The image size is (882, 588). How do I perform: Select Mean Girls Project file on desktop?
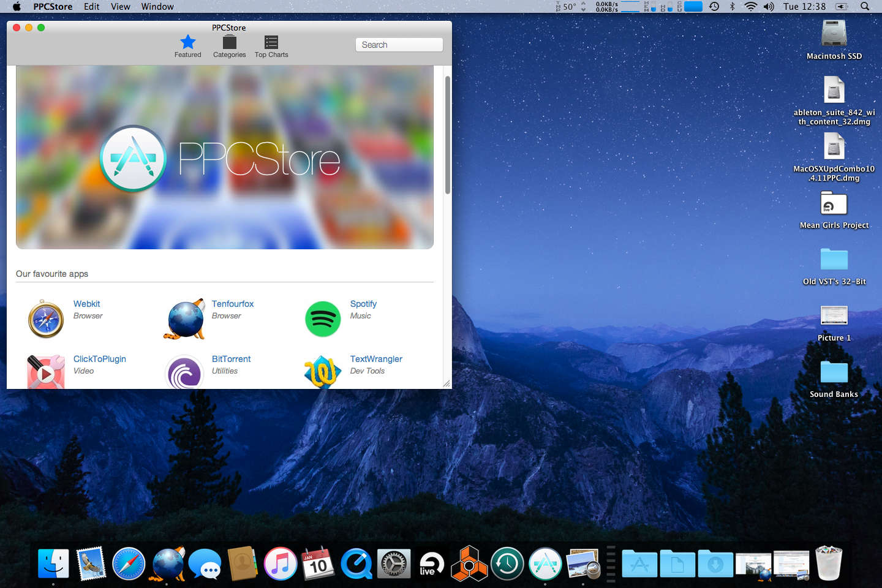coord(834,210)
